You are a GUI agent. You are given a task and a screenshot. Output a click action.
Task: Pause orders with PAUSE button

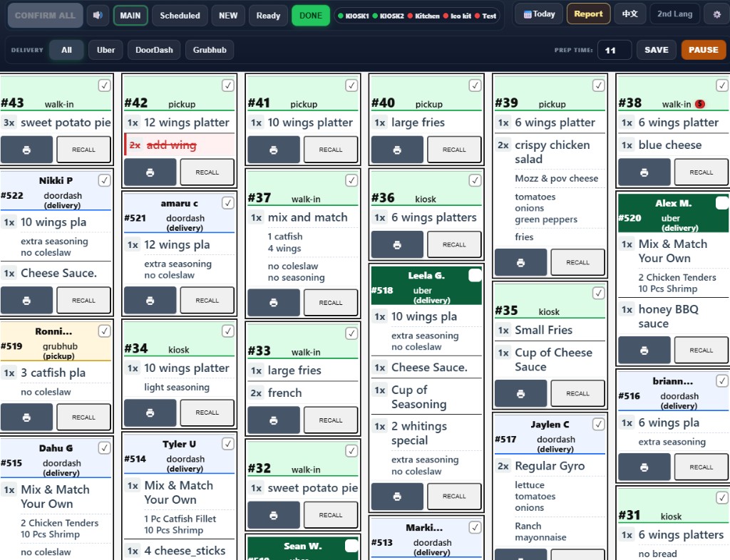point(704,50)
